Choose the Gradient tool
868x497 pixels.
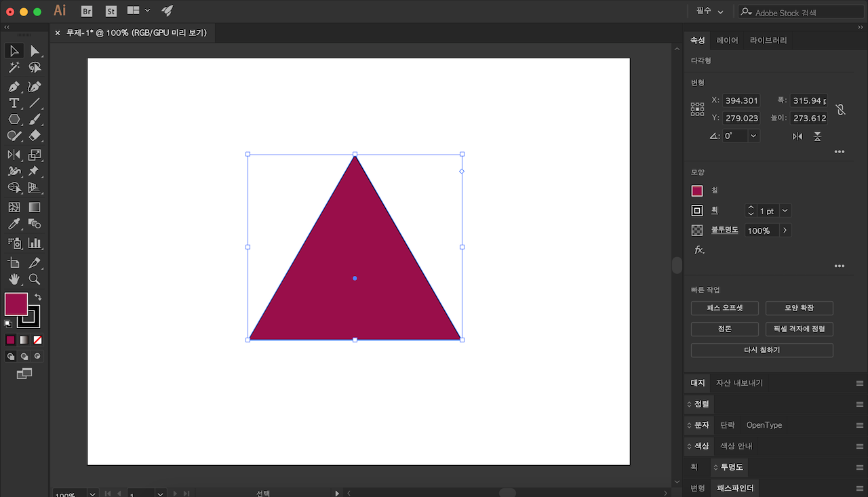coord(35,207)
